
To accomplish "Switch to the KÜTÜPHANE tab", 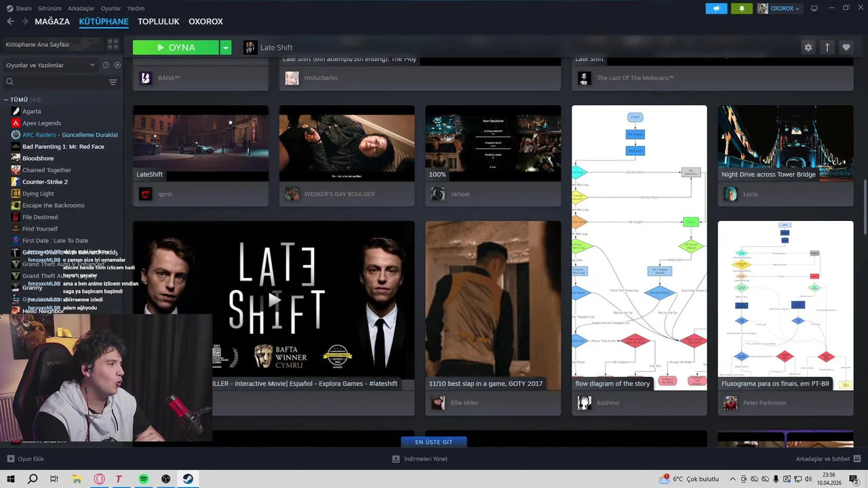I will pyautogui.click(x=104, y=22).
